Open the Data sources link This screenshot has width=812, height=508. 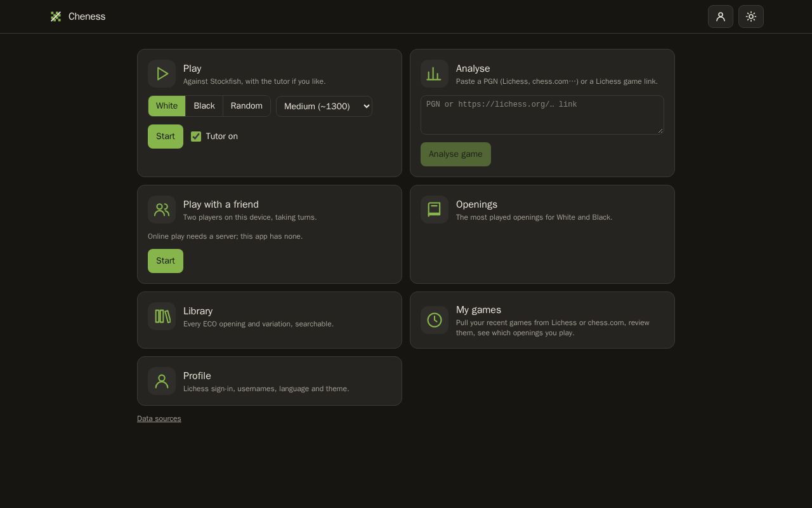[x=159, y=418]
